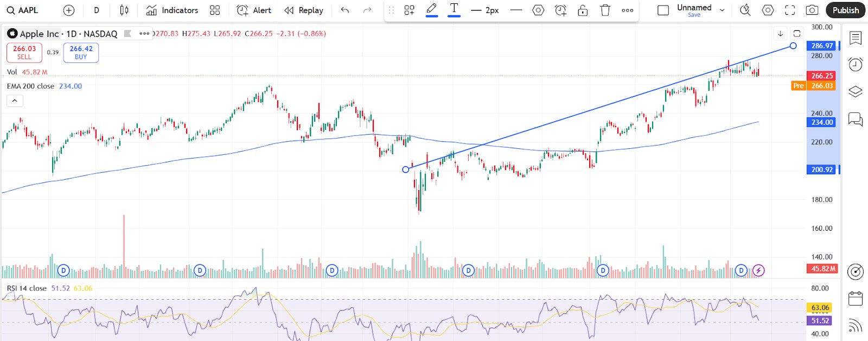Enter fullscreen mode
Screen dimensions: 868x341
tap(790, 10)
